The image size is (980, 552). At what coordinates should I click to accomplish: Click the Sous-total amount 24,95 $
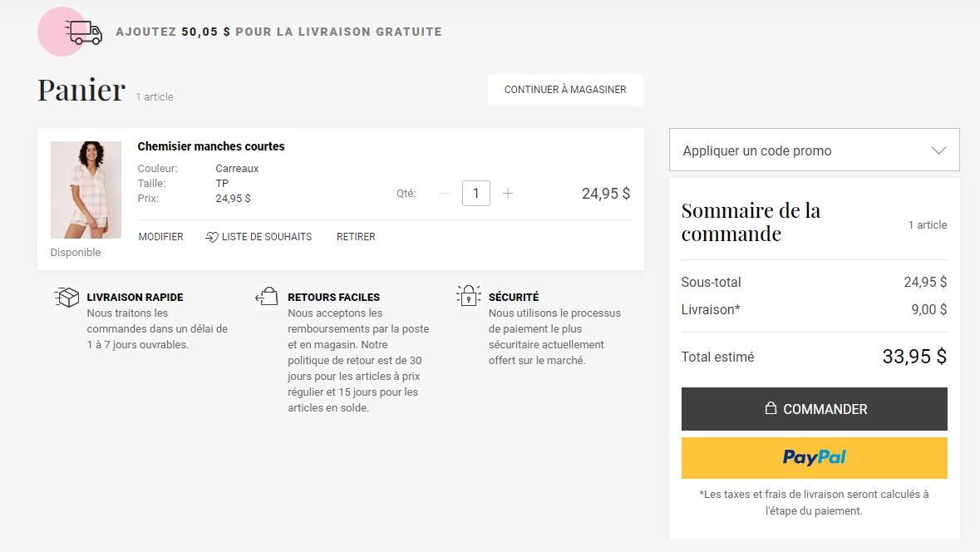925,282
